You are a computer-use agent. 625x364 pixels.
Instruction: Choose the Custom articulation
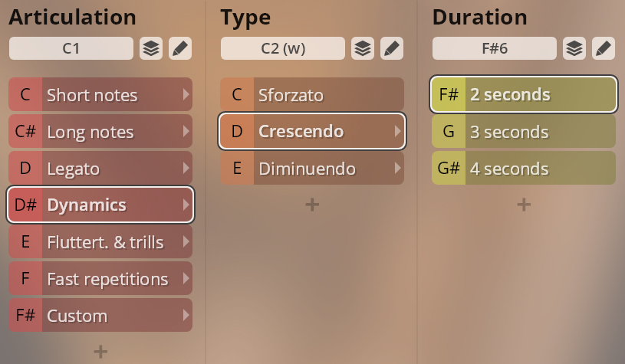pos(100,315)
